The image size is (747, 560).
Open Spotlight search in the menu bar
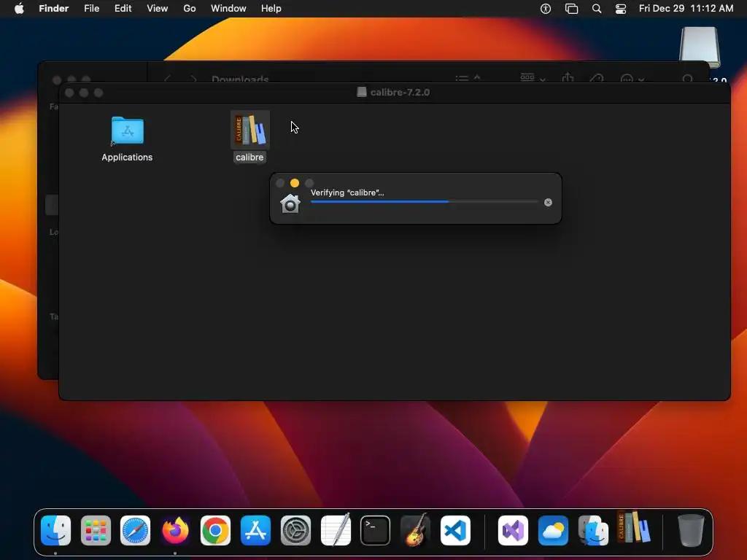[x=597, y=9]
